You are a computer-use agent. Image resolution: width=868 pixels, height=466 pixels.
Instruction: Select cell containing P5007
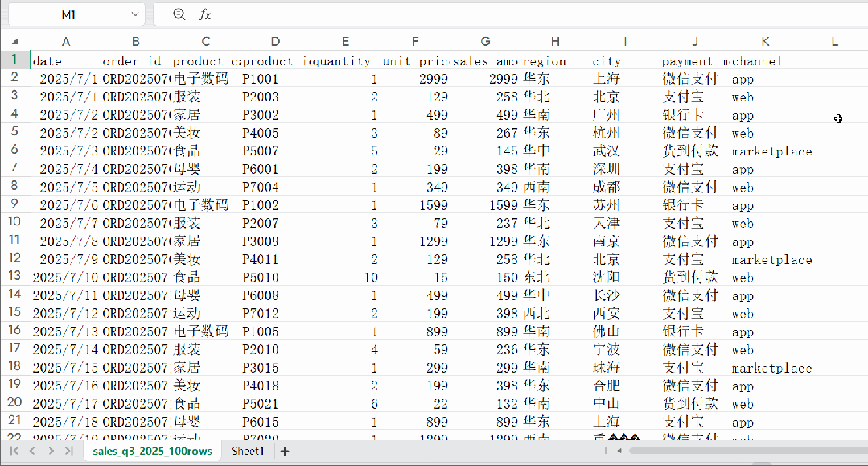click(275, 151)
